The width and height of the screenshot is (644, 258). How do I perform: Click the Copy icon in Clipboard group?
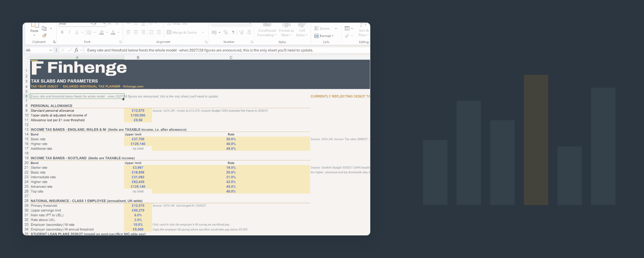[x=44, y=28]
